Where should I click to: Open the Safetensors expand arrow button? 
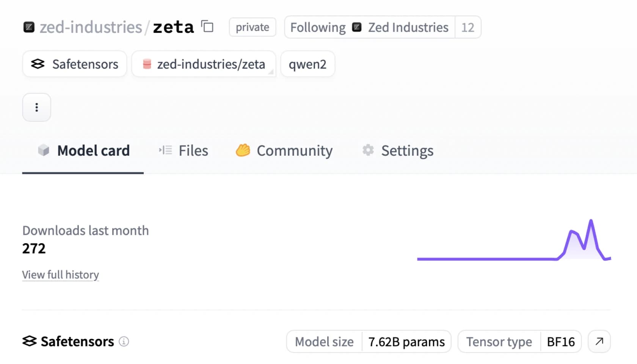[x=599, y=342]
